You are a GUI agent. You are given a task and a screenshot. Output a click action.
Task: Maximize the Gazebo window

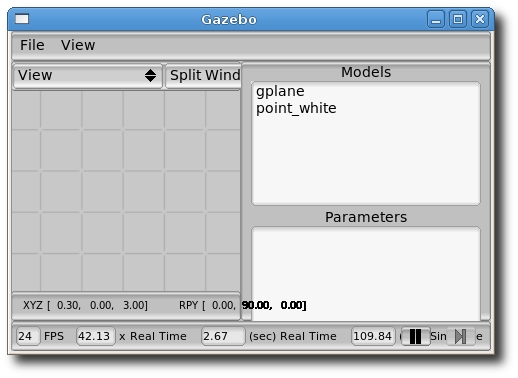pos(458,19)
